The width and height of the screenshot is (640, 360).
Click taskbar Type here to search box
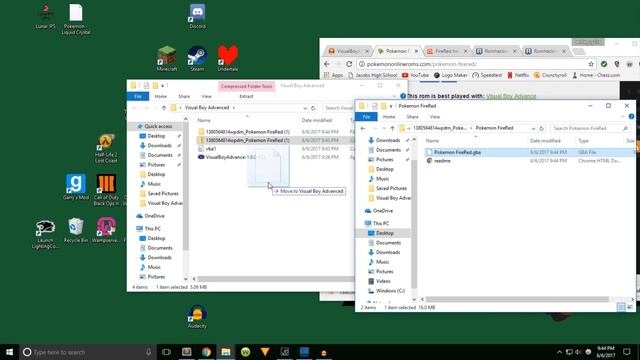(88, 352)
